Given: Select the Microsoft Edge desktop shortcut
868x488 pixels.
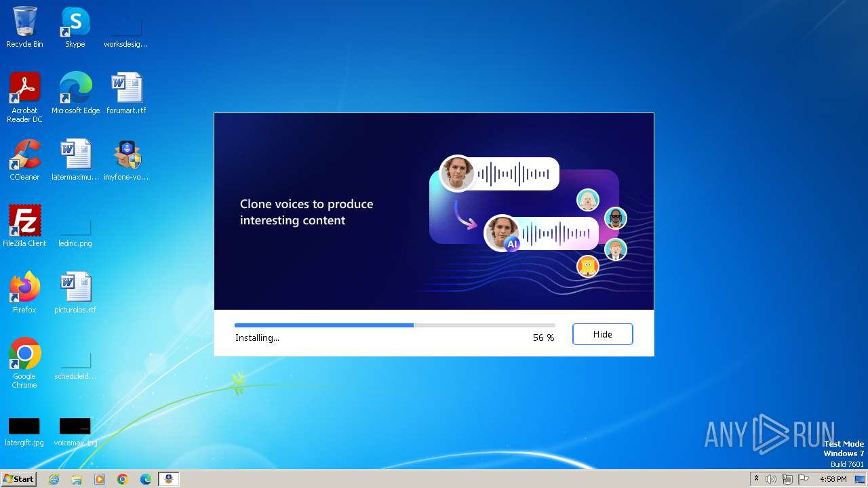Looking at the screenshot, I should tap(75, 94).
